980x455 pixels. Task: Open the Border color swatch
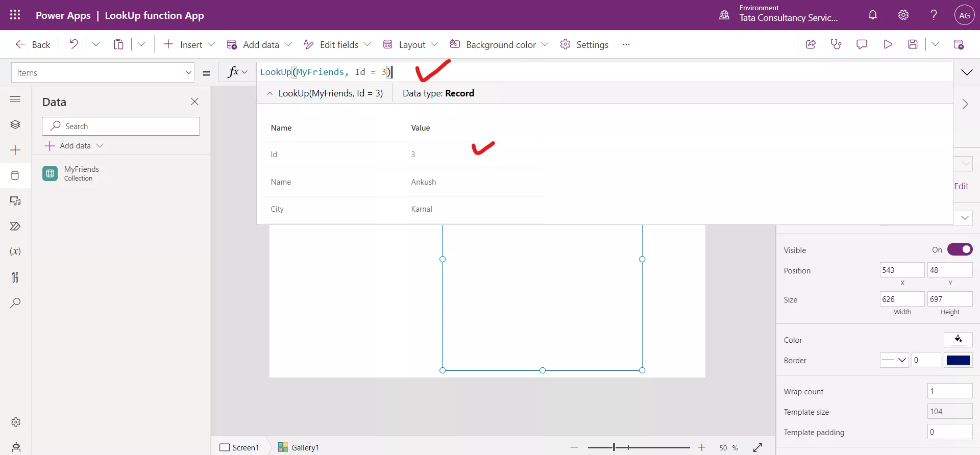pyautogui.click(x=958, y=360)
